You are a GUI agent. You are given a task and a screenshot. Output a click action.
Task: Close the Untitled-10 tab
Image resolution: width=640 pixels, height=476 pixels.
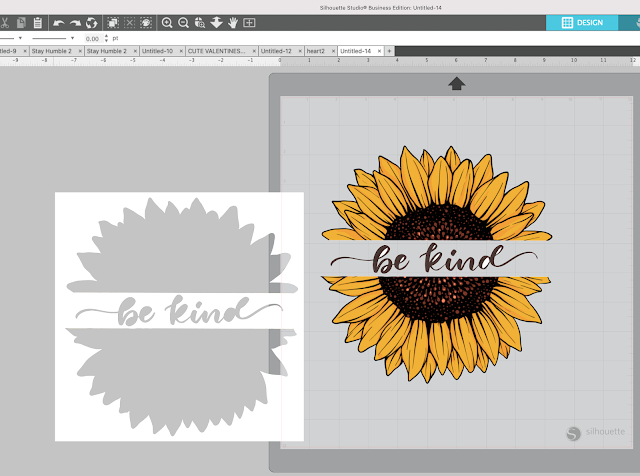[x=181, y=51]
